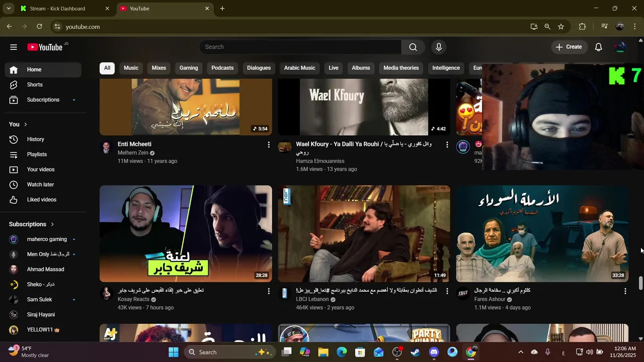Open Steam from the taskbar
644x362 pixels.
point(415,352)
